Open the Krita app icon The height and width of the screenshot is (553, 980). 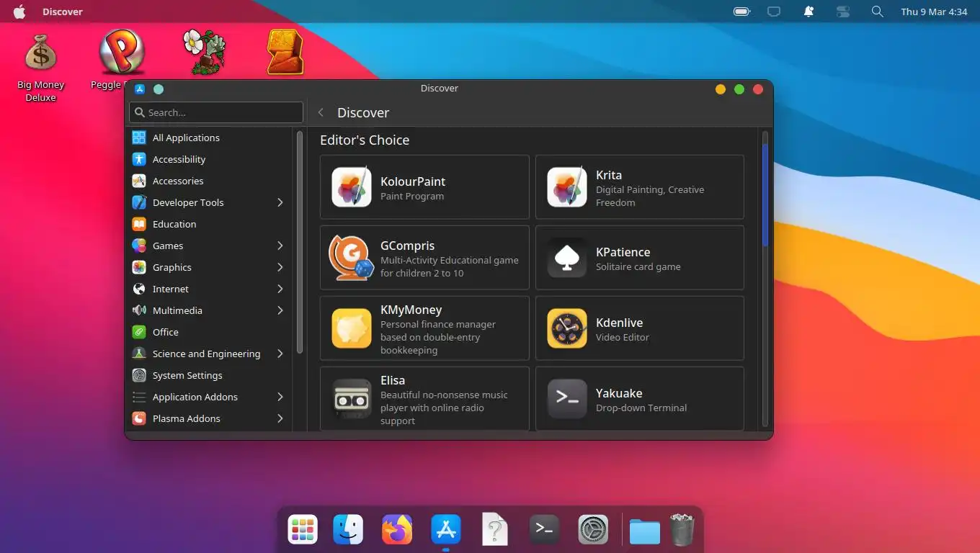pos(567,187)
